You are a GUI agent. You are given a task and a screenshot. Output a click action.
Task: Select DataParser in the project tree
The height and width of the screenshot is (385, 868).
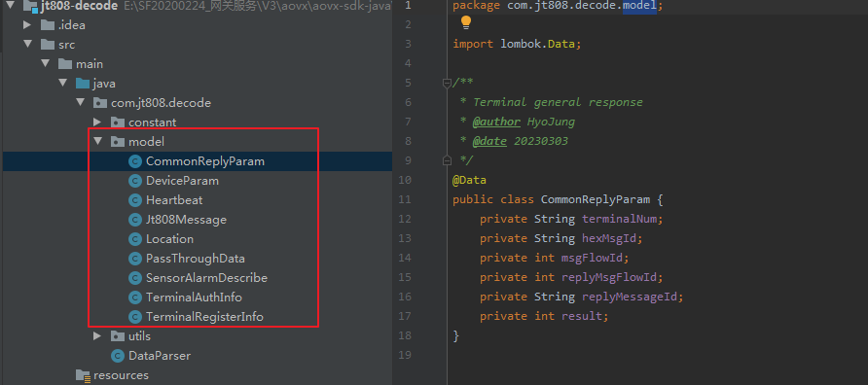[160, 356]
